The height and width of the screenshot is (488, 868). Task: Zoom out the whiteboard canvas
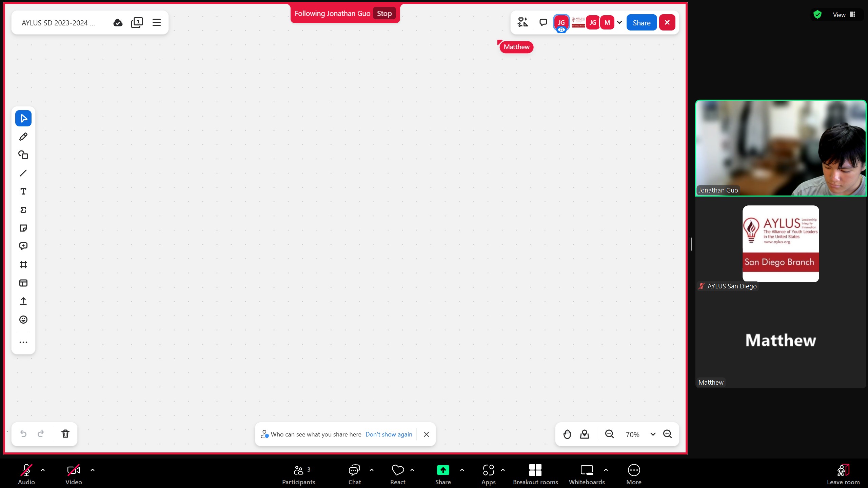point(609,434)
